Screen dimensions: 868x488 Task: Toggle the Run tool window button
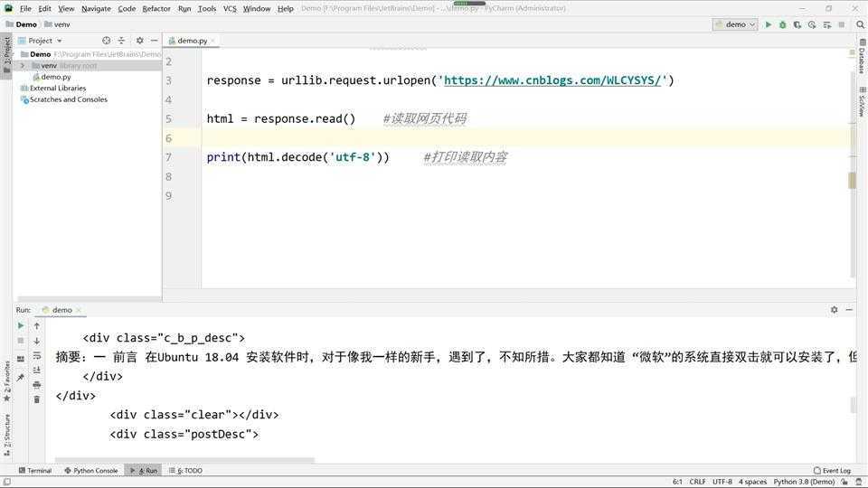point(144,470)
